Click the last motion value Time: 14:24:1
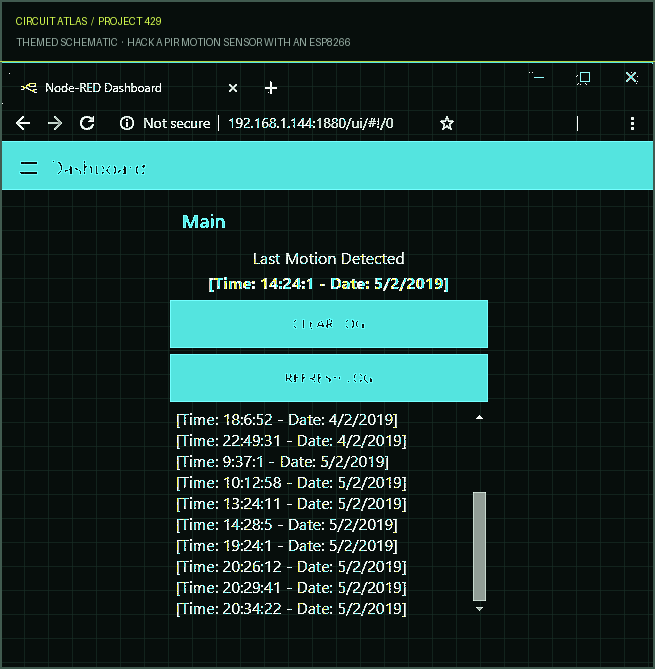 [329, 284]
